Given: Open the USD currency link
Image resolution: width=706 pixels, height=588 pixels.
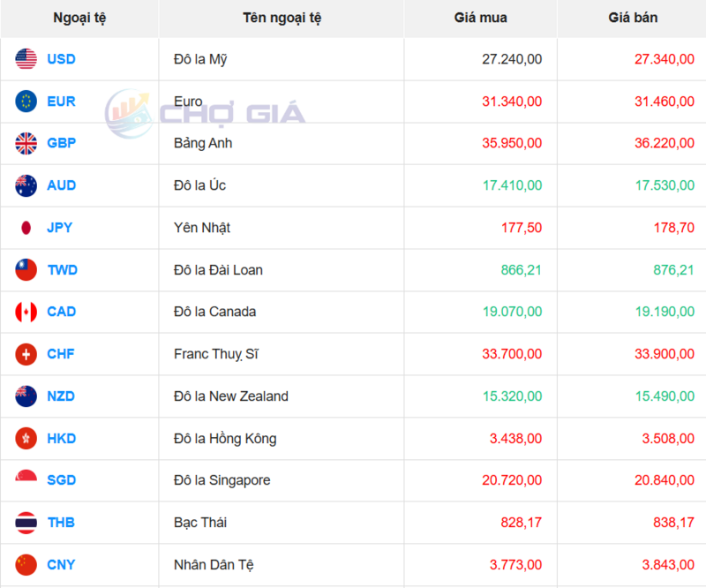Looking at the screenshot, I should tap(61, 59).
